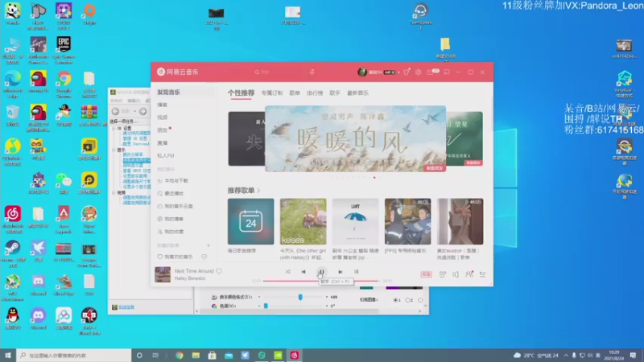Open the 每日歌曲推荐 calendar playlist
The image size is (644, 362).
(x=250, y=222)
